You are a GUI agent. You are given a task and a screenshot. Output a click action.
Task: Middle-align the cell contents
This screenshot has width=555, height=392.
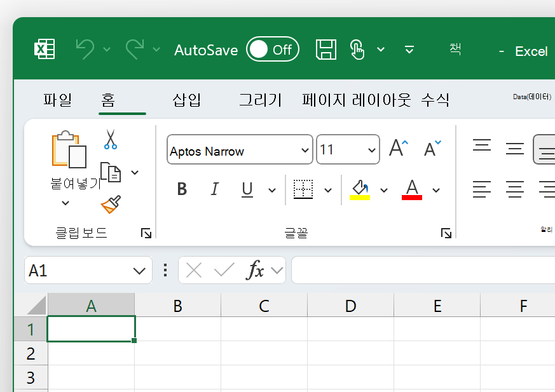tap(515, 149)
